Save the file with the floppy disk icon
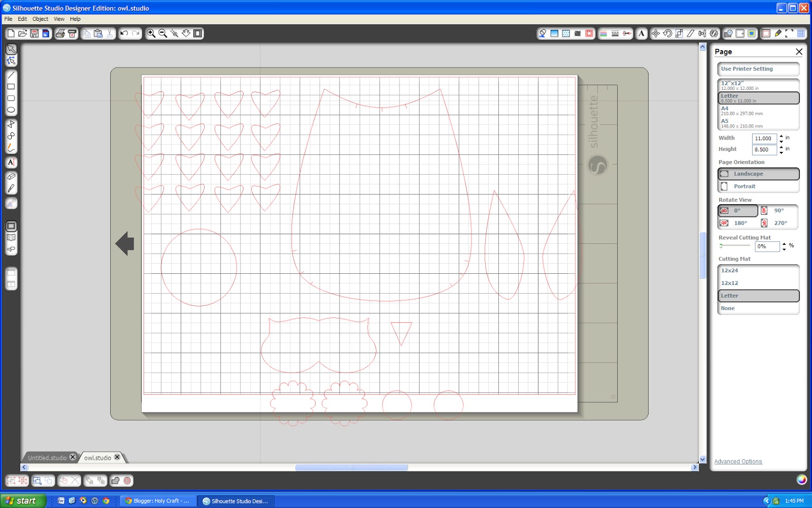This screenshot has width=812, height=508. pos(34,34)
